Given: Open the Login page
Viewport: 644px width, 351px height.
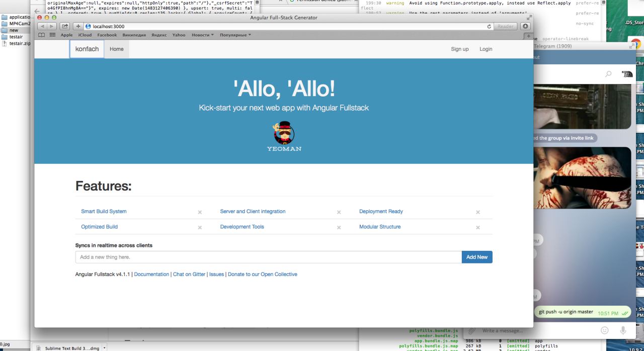Looking at the screenshot, I should 486,49.
